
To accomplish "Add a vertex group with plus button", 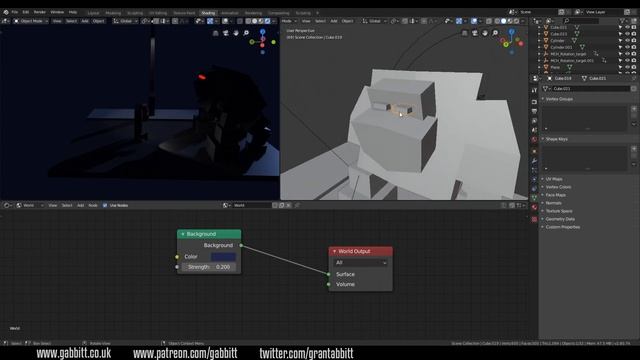I will (634, 109).
